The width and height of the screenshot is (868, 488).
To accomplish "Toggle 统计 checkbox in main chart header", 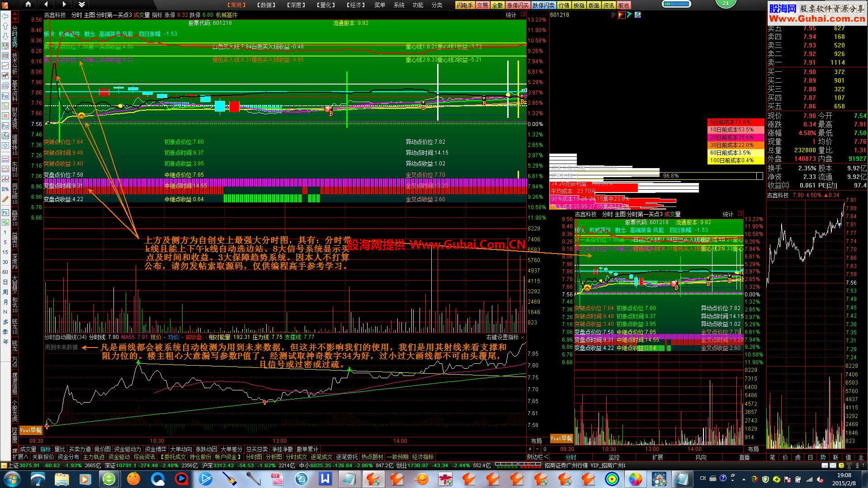I will [x=523, y=14].
